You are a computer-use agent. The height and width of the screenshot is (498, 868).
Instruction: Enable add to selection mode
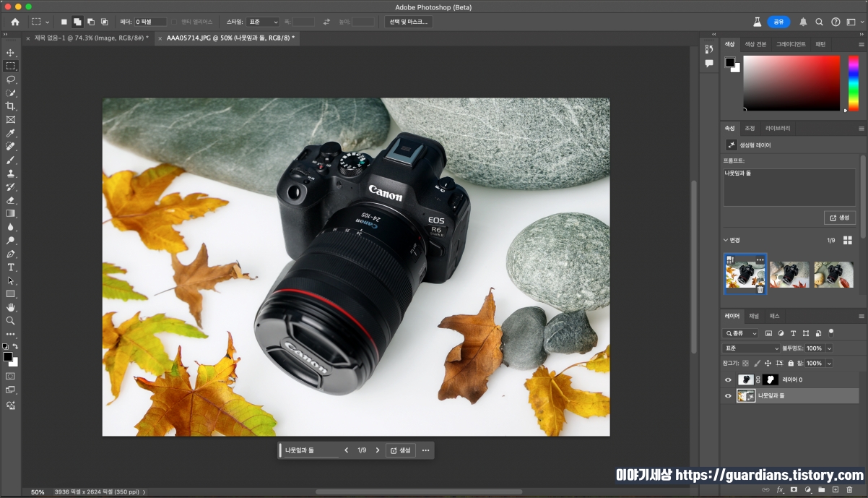[x=77, y=22]
